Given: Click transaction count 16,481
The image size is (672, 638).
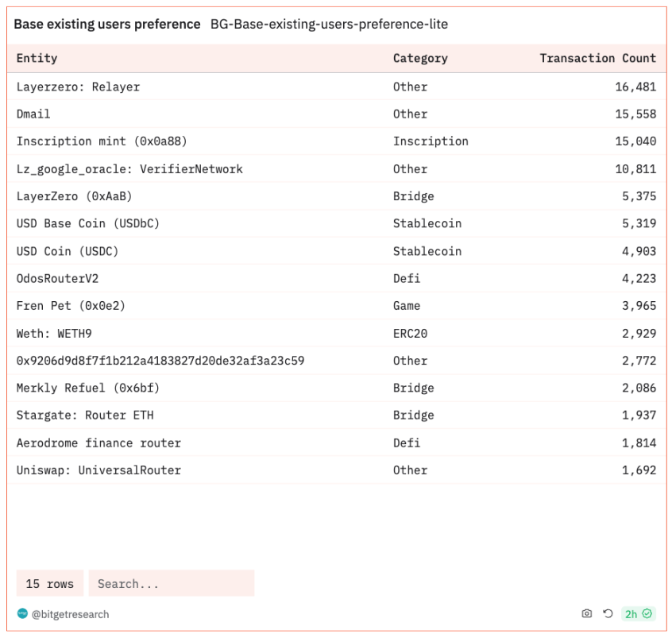Looking at the screenshot, I should pos(635,87).
